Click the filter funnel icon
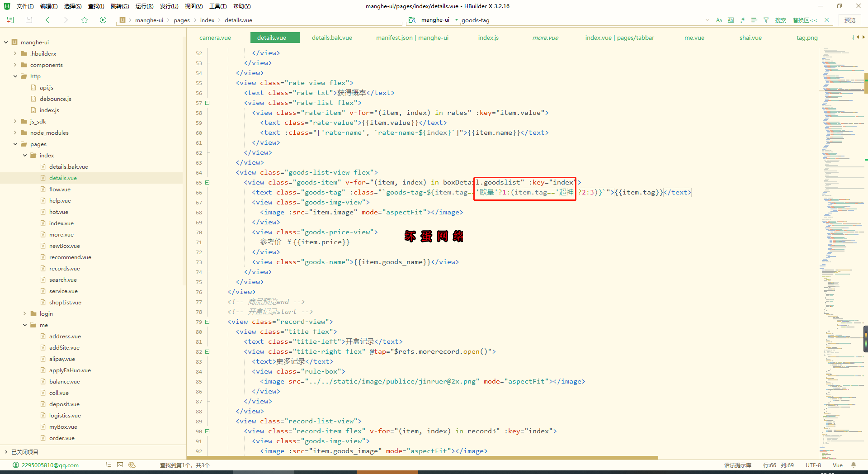Viewport: 868px width, 474px height. click(766, 20)
